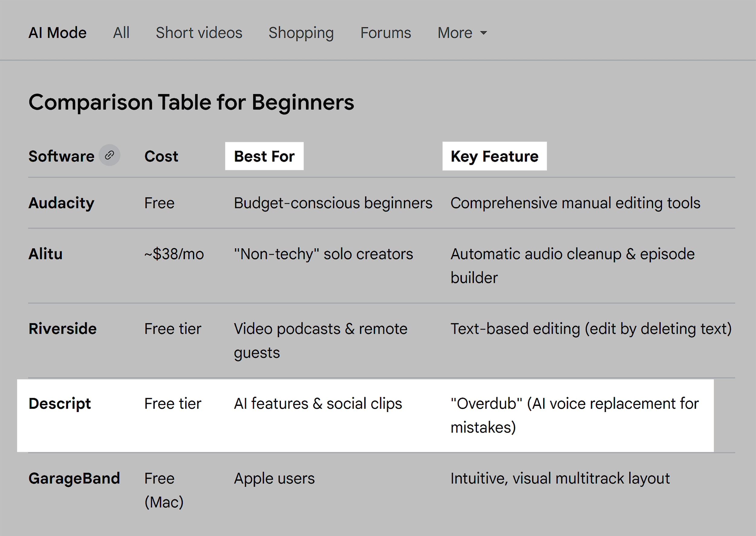Click the Descript row entry
The image size is (756, 536).
tap(60, 403)
